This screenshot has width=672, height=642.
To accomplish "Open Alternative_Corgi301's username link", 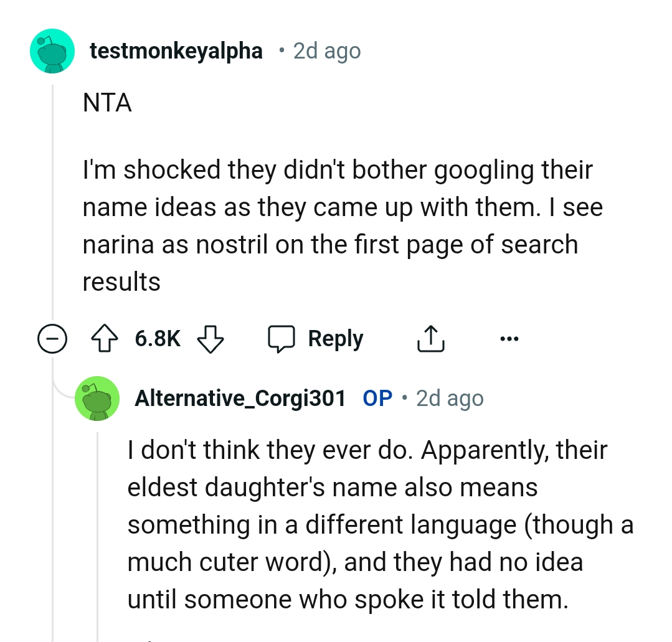I will tap(240, 398).
